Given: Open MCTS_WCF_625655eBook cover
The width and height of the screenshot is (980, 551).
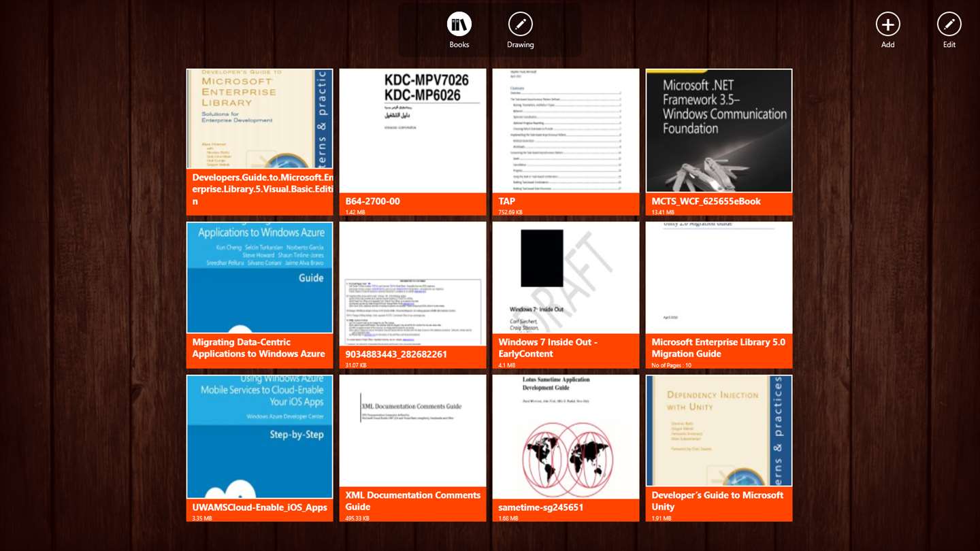Looking at the screenshot, I should 719,142.
